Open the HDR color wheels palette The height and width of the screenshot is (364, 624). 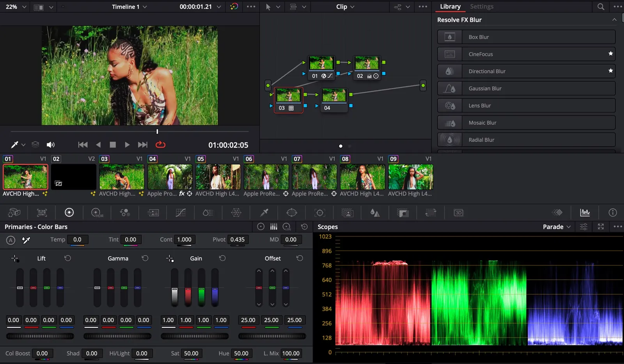[97, 213]
